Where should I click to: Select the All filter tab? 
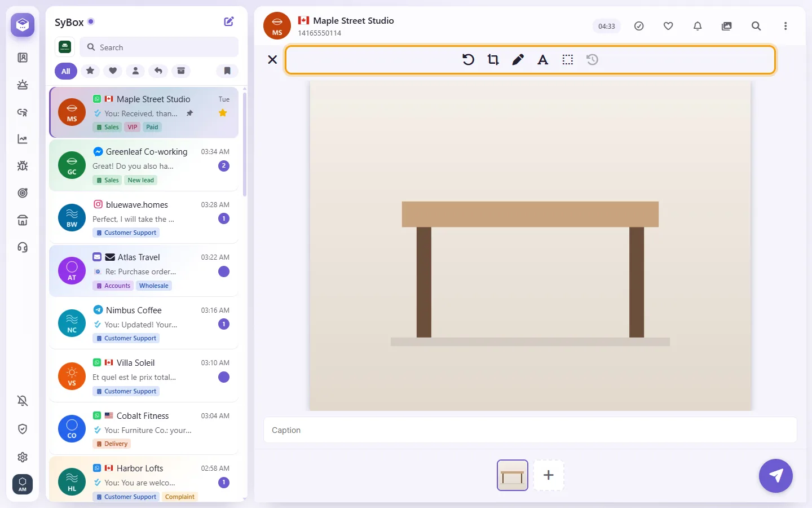point(66,71)
